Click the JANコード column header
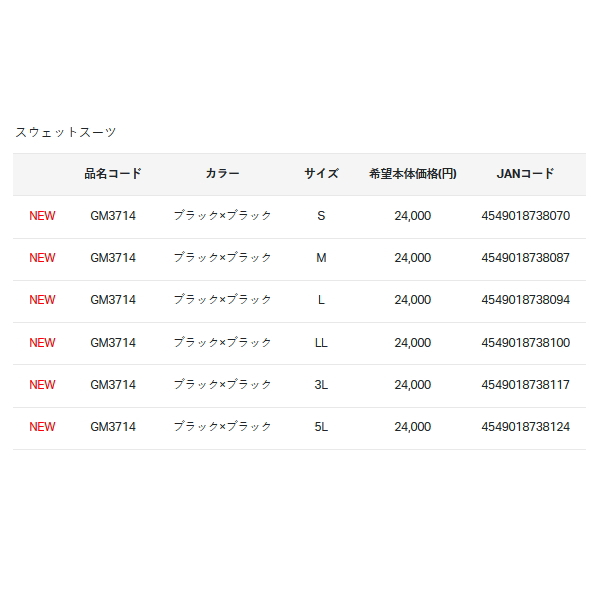600x600 pixels. pos(525,174)
